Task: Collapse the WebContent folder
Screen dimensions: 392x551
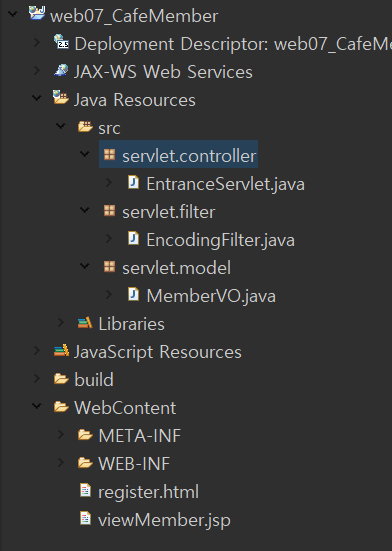Action: tap(37, 406)
